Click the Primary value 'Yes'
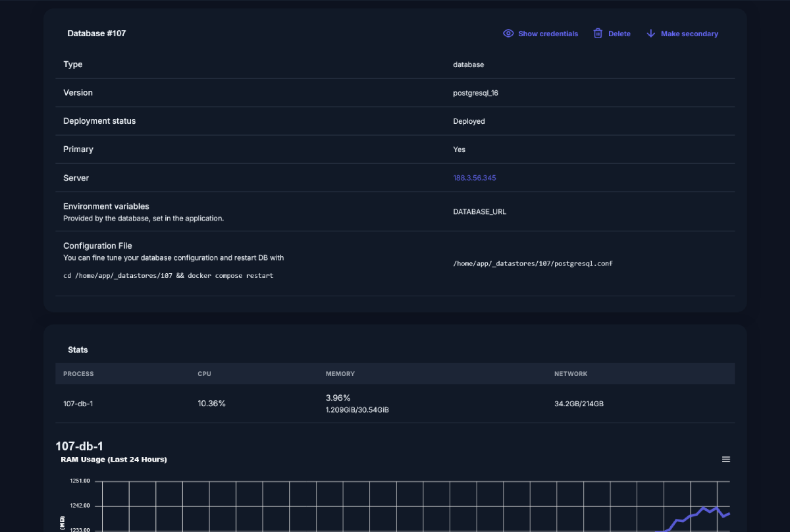 (460, 149)
